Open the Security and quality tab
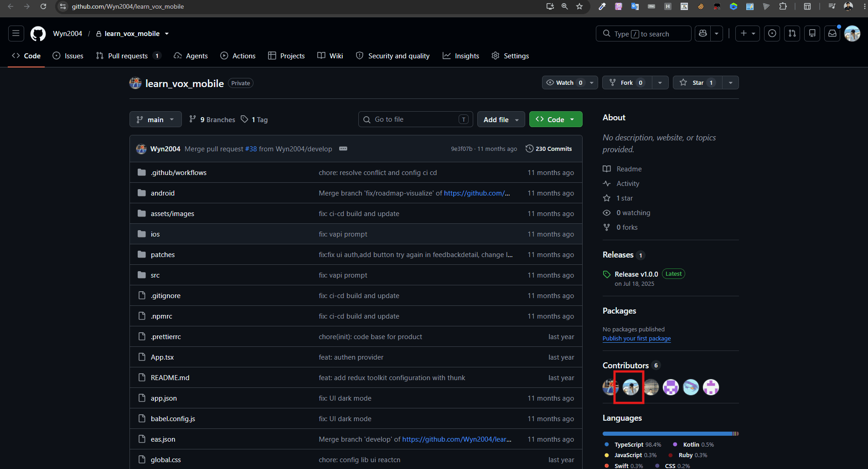This screenshot has height=469, width=868. click(x=393, y=56)
